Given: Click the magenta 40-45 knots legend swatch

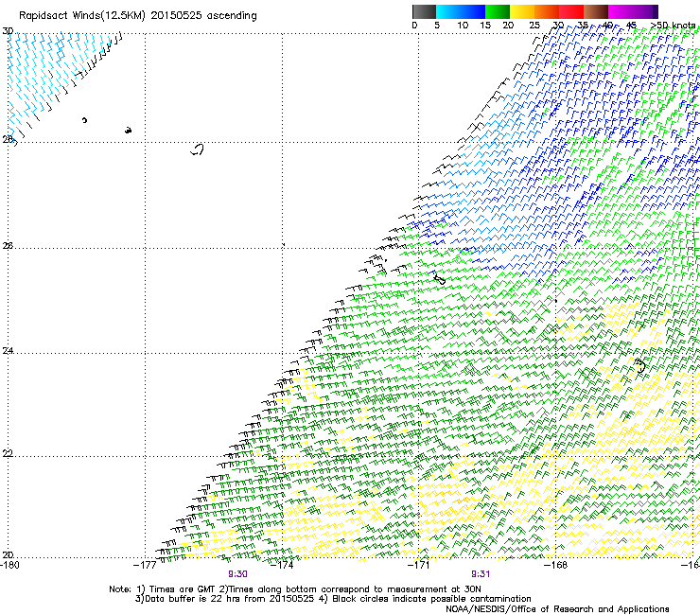Looking at the screenshot, I should (621, 11).
